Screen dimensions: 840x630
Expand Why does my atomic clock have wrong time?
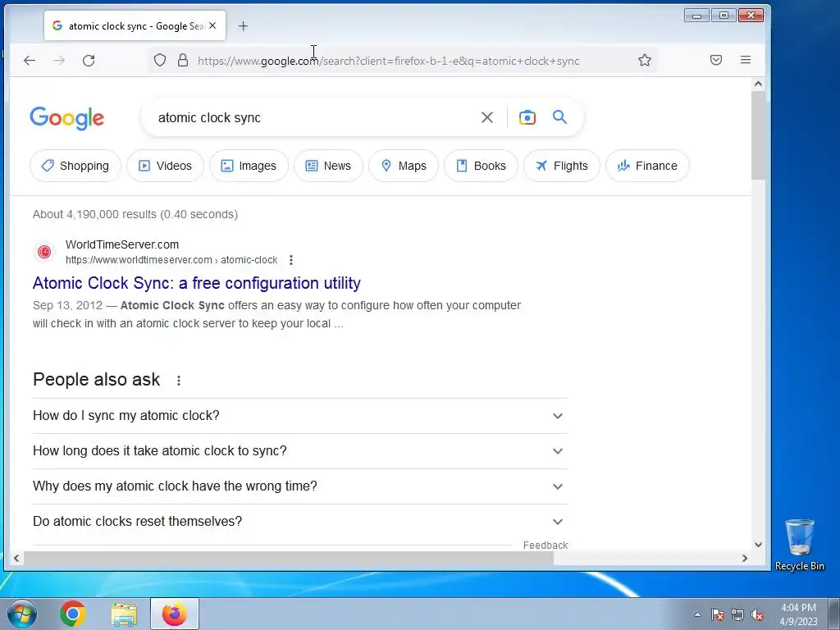[x=300, y=486]
